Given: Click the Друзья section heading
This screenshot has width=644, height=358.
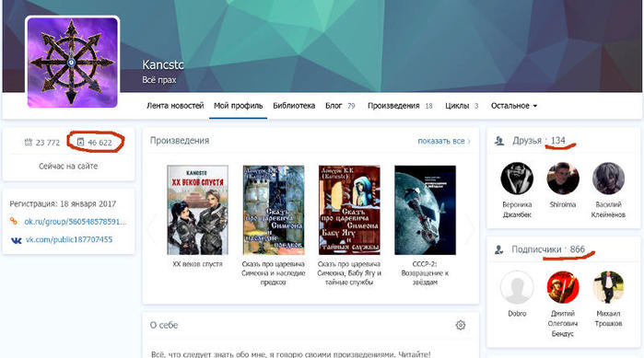Looking at the screenshot, I should click(x=527, y=141).
